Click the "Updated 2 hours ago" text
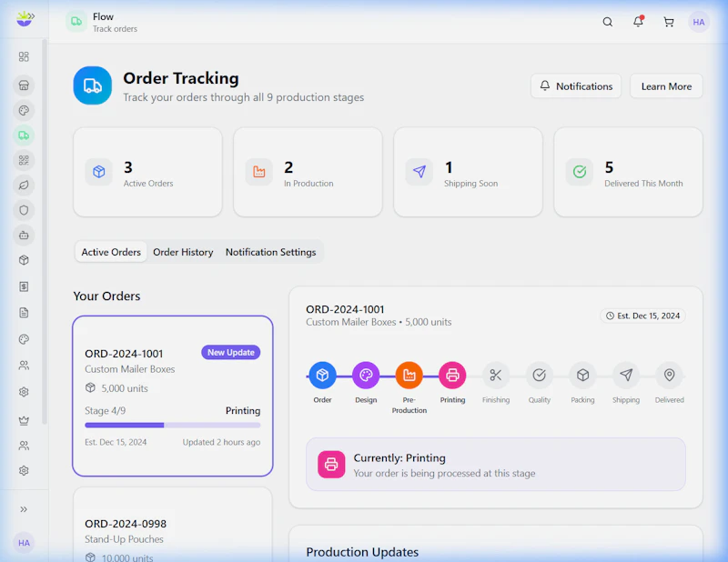The height and width of the screenshot is (562, 728). (221, 442)
